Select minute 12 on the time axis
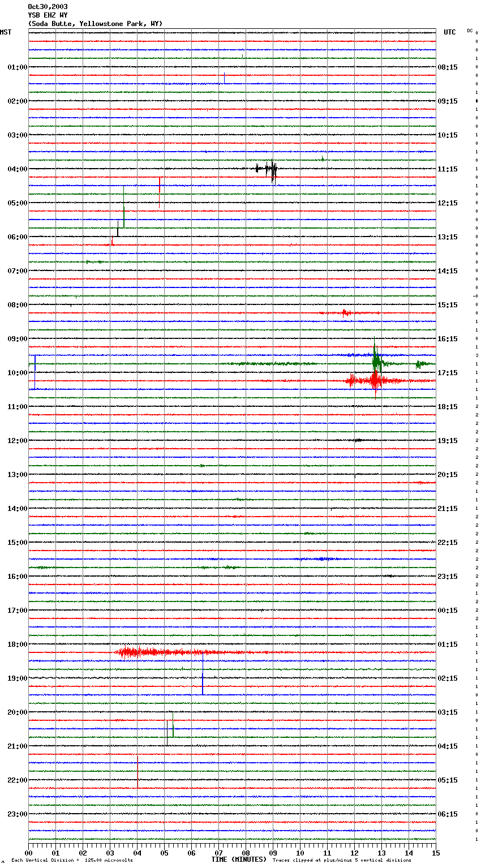Viewport: 481px width, 868px height. pyautogui.click(x=354, y=853)
